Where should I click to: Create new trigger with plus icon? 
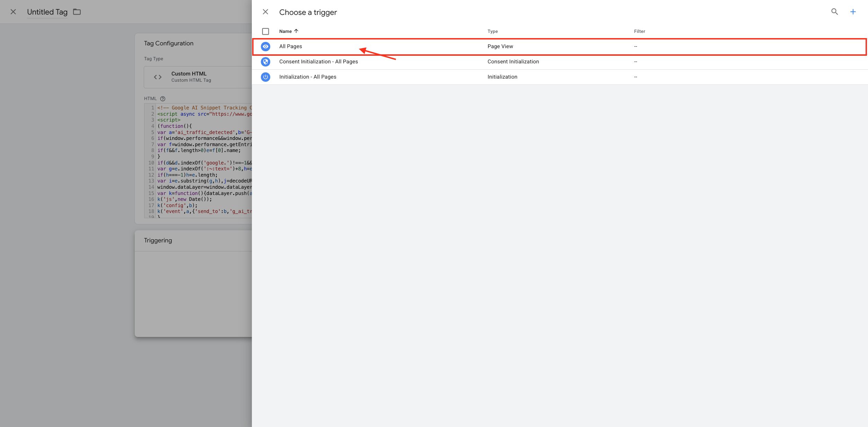point(853,12)
